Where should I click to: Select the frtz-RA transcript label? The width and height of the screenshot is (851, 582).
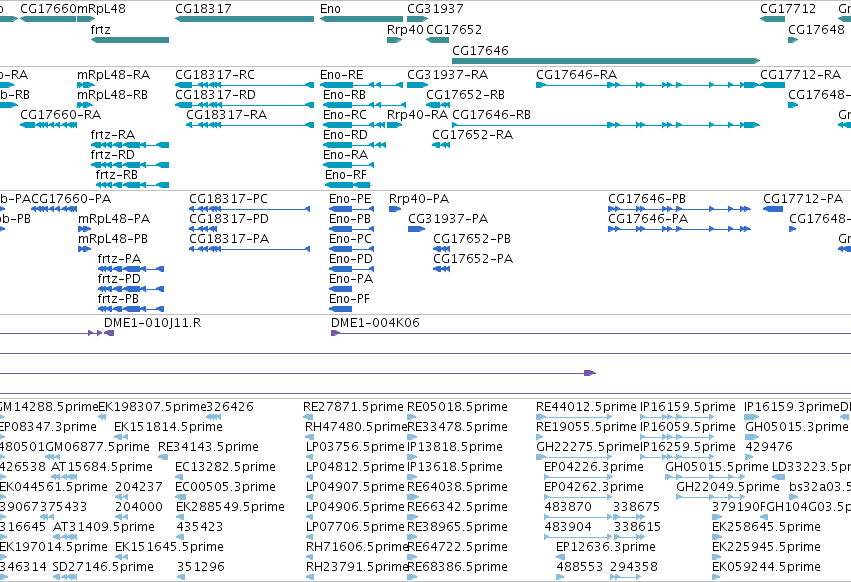(x=112, y=135)
